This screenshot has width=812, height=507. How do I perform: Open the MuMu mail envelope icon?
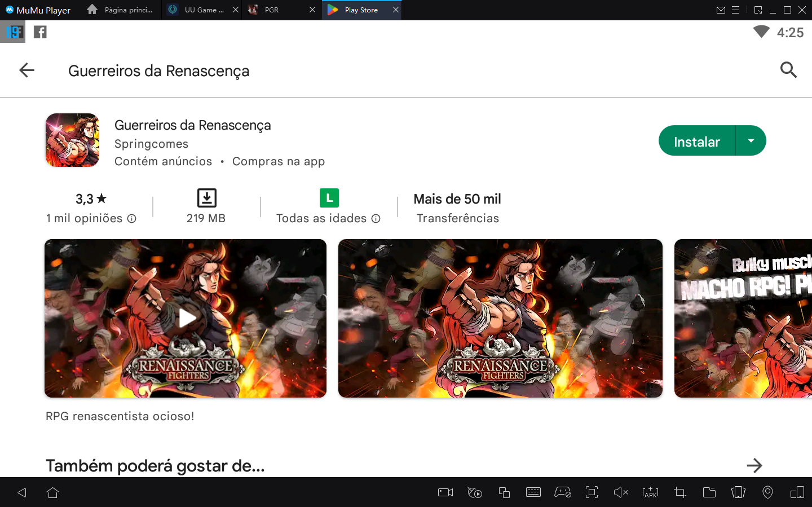click(x=721, y=10)
